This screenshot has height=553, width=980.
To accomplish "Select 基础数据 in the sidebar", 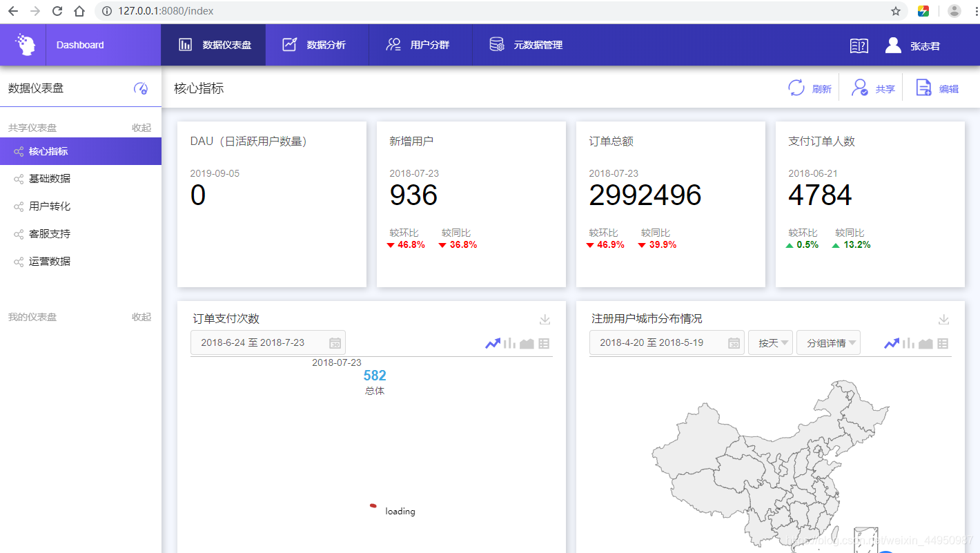I will click(x=81, y=179).
